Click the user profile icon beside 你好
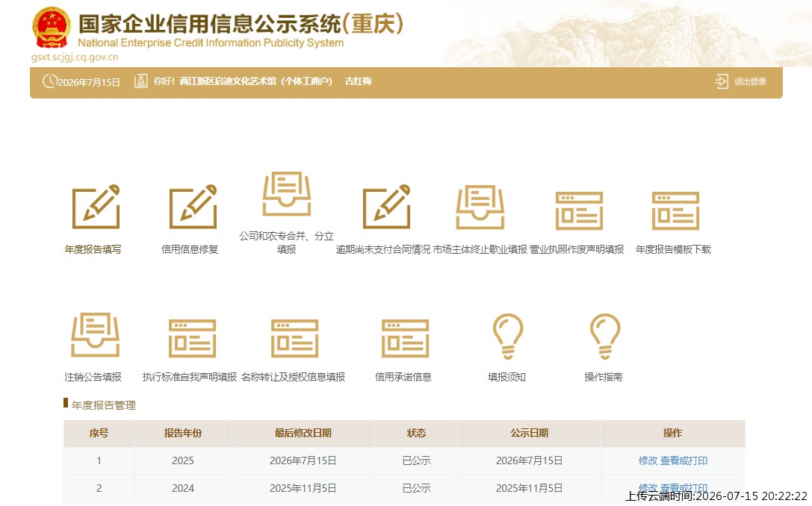Image resolution: width=812 pixels, height=506 pixels. coord(141,81)
